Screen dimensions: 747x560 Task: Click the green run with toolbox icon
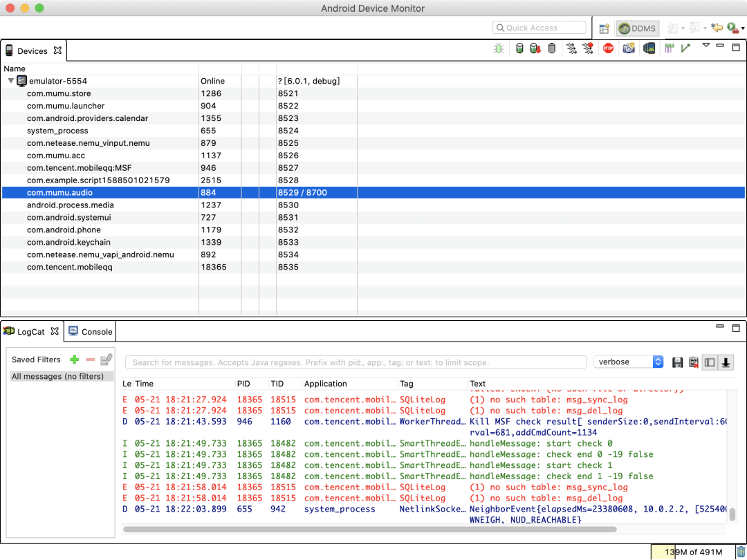tap(732, 28)
